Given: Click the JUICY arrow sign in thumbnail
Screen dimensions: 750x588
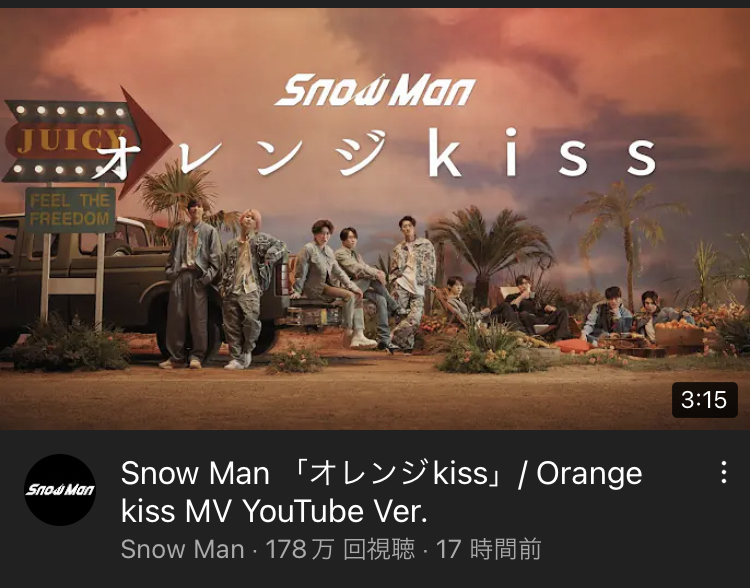Looking at the screenshot, I should [86, 142].
